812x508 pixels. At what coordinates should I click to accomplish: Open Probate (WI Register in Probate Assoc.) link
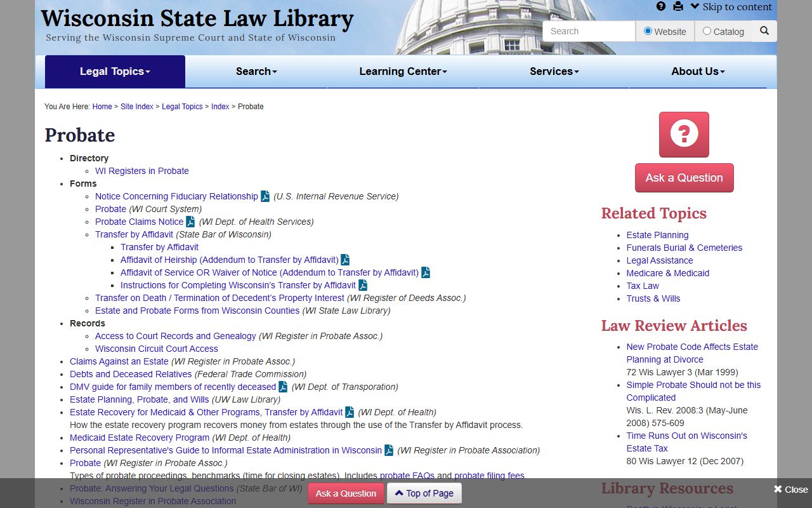tap(85, 463)
